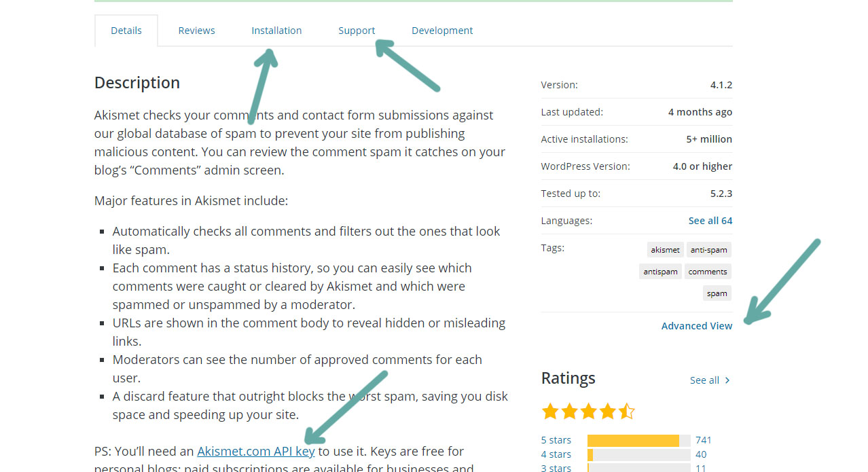Click the half-filled fifth rating star

click(626, 412)
